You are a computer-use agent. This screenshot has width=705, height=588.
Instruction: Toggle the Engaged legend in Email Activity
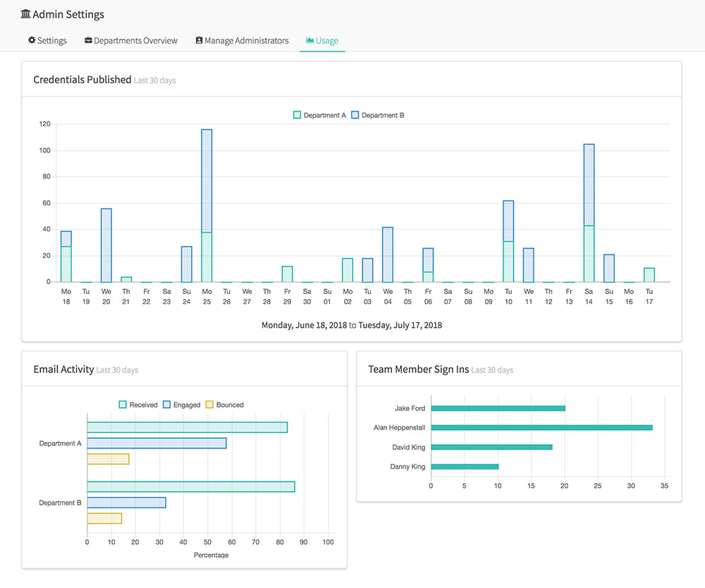(x=181, y=405)
